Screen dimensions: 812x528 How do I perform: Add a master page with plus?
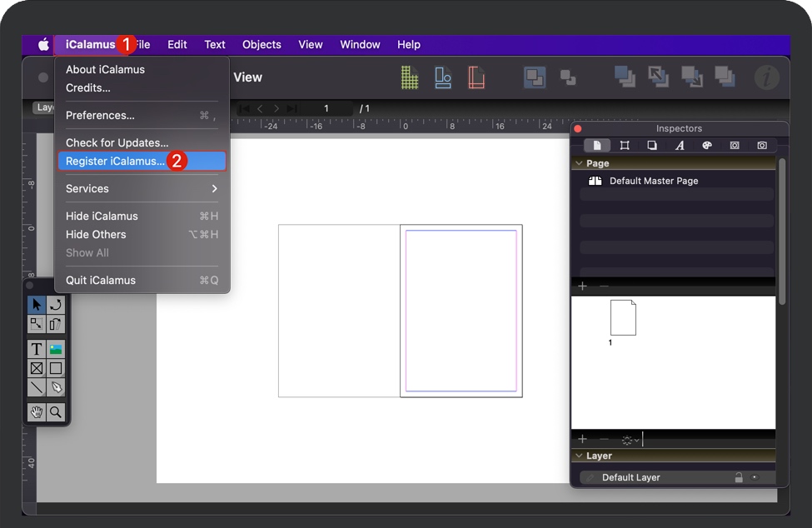582,286
